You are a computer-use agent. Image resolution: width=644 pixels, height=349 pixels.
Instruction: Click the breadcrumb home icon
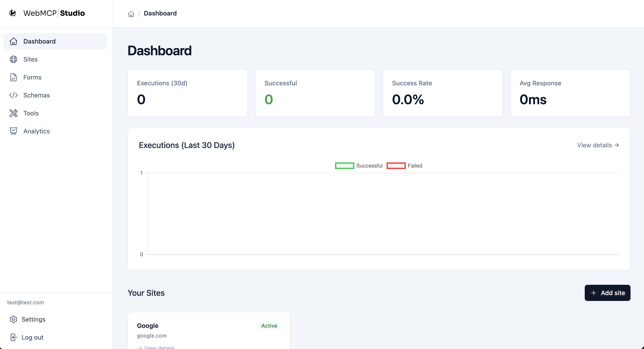131,13
